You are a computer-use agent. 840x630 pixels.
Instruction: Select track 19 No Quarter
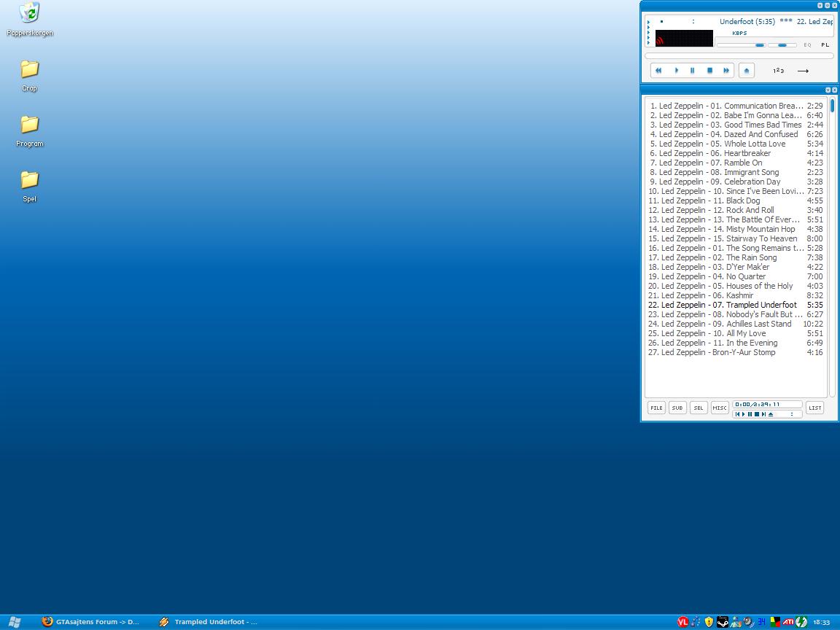(736, 276)
